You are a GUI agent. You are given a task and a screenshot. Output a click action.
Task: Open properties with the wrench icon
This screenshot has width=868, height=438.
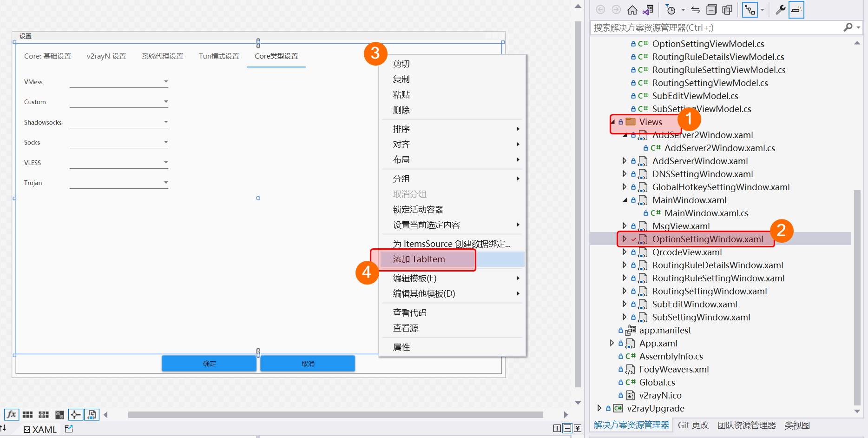pyautogui.click(x=780, y=10)
